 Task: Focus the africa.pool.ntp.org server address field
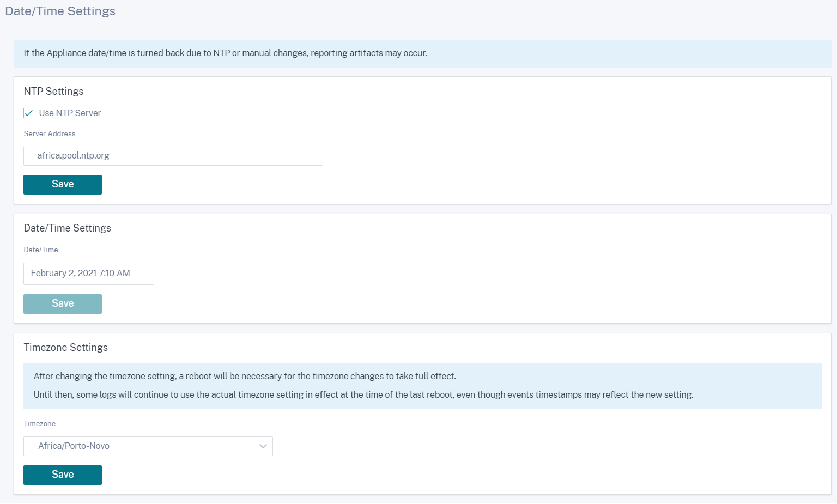[173, 156]
